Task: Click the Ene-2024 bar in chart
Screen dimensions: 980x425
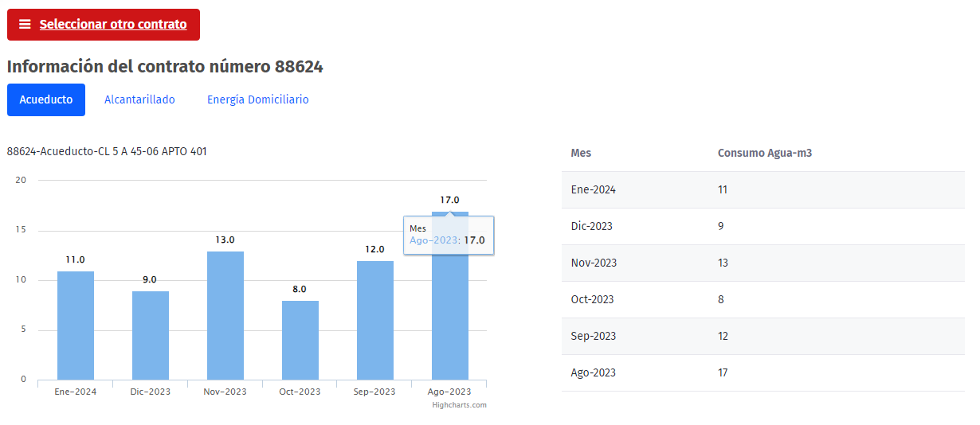Action: (x=76, y=326)
